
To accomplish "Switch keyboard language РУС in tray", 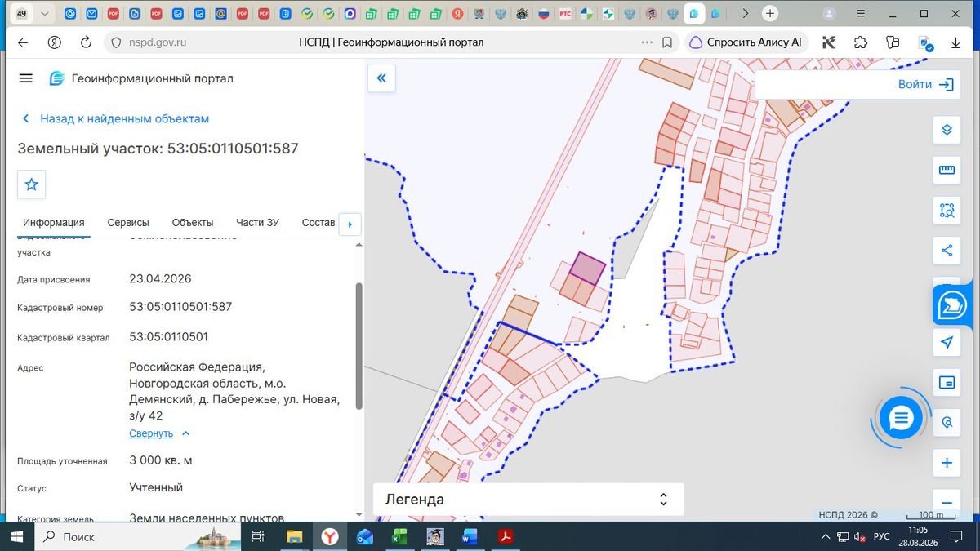I will click(881, 537).
